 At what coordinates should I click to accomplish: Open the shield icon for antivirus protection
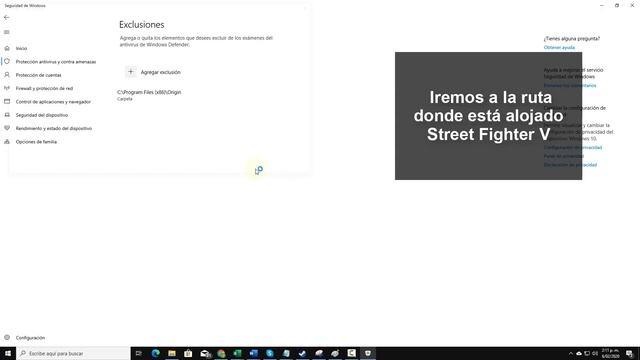pyautogui.click(x=7, y=61)
